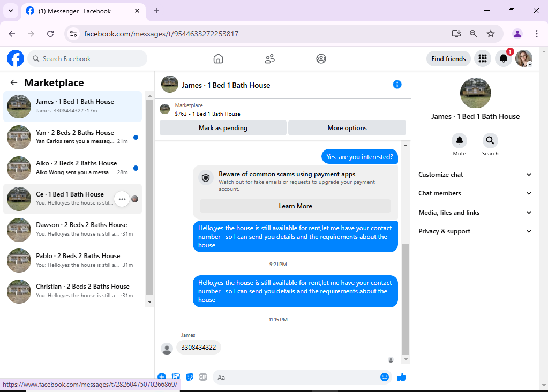The image size is (548, 392).
Task: Open the Home feed icon
Action: pyautogui.click(x=218, y=59)
